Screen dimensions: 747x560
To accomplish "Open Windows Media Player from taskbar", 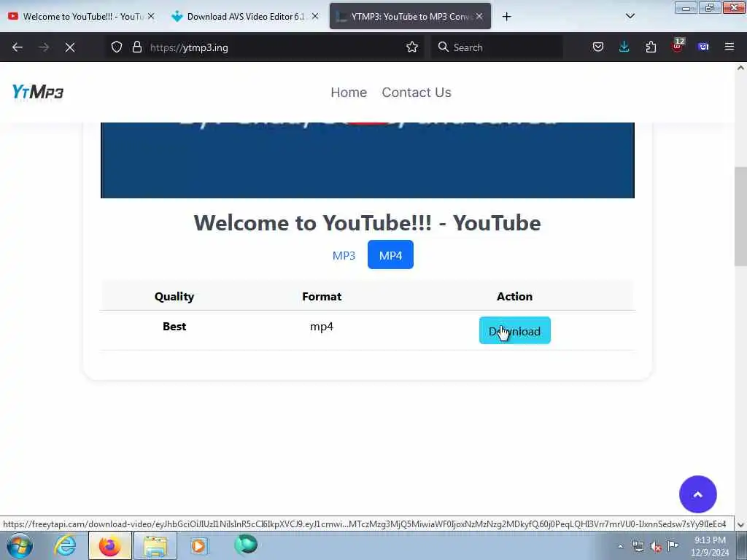I will coord(199,545).
